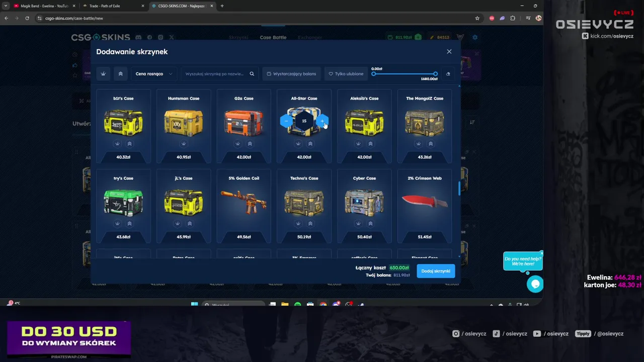Image resolution: width=644 pixels, height=362 pixels.
Task: Click crown icon under G2a Case
Action: [x=238, y=144]
